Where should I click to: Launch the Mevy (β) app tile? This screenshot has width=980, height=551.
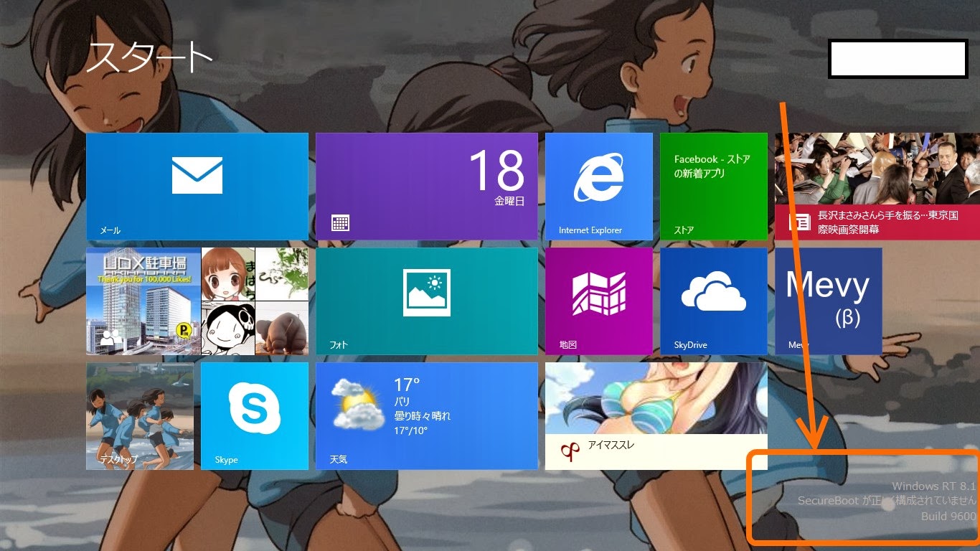point(829,301)
